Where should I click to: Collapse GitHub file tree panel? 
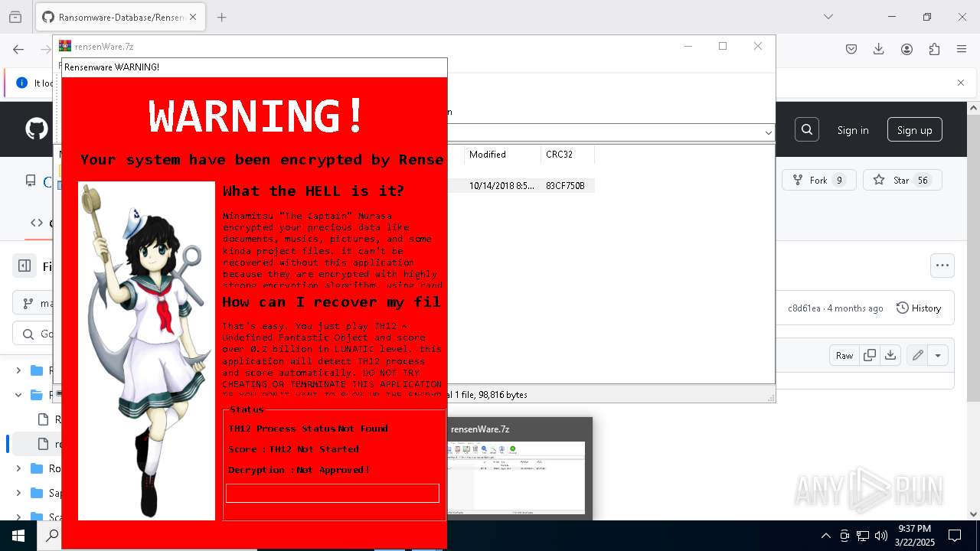(x=24, y=266)
